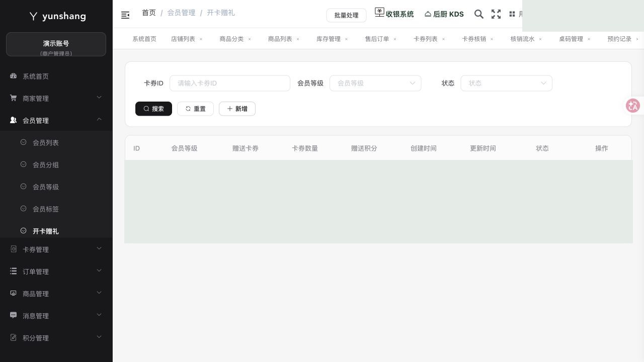
Task: Click the 新增 add button
Action: click(237, 109)
